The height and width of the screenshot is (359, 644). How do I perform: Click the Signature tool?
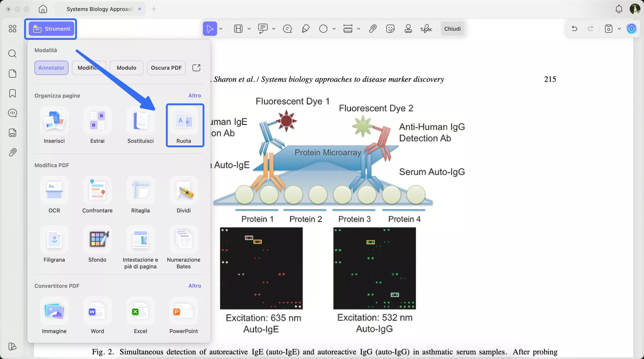426,28
